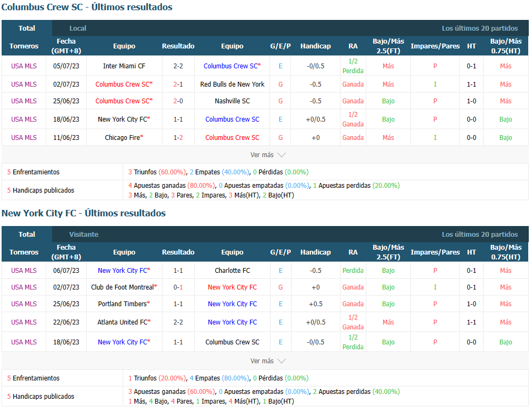This screenshot has height=409, width=532.
Task: Open the Chicago Fire team link
Action: click(123, 137)
